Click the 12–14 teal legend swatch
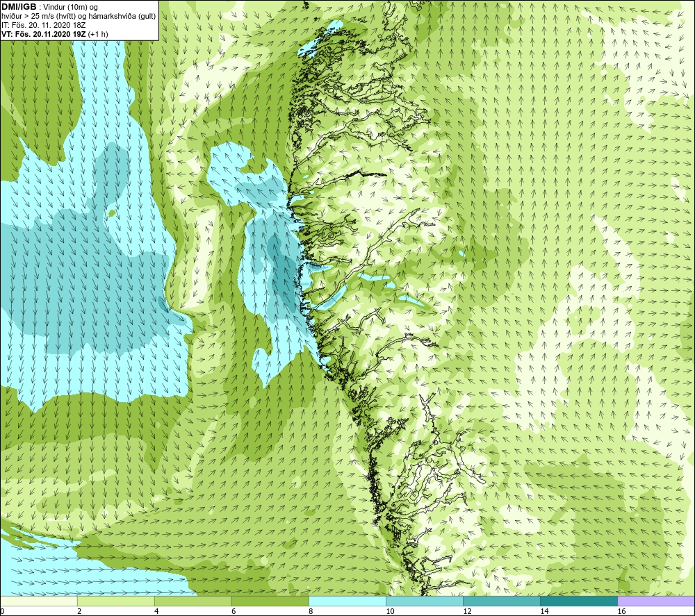 (501, 601)
